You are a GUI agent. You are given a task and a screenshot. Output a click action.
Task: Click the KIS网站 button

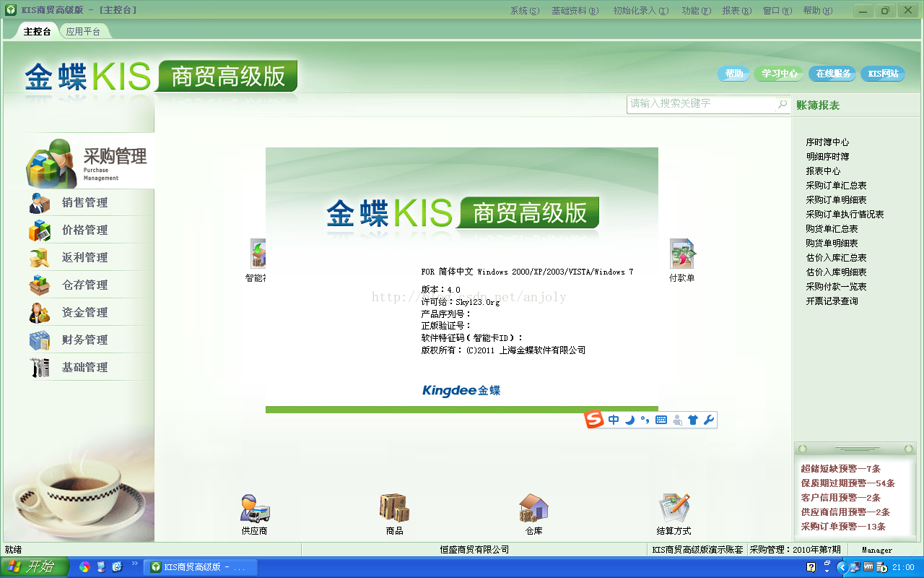point(883,74)
